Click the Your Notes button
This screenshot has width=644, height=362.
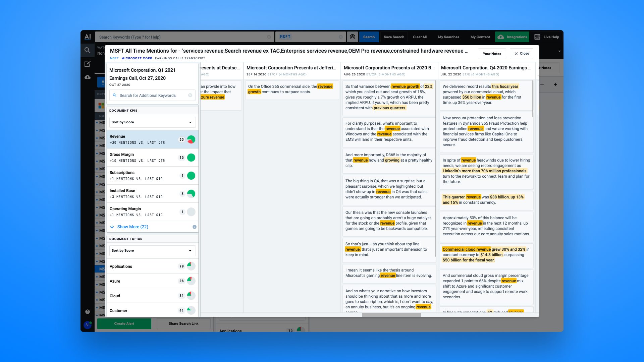[492, 54]
